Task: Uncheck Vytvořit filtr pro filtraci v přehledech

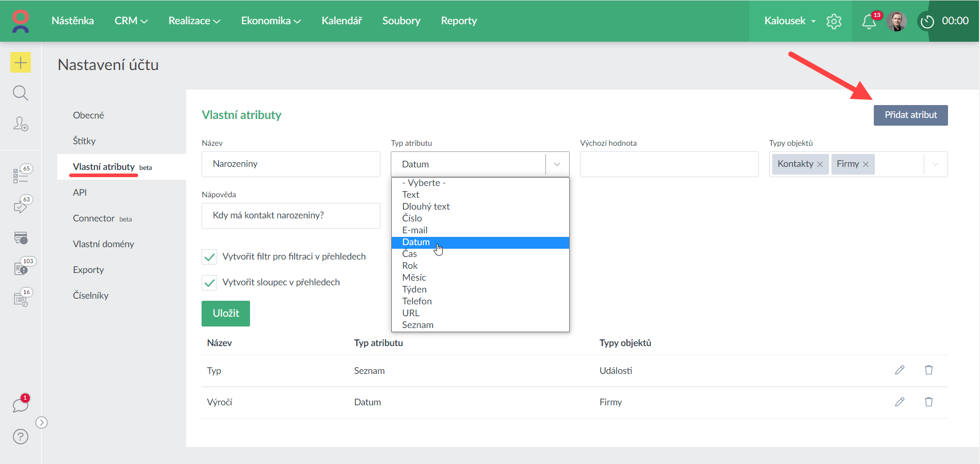Action: click(209, 257)
